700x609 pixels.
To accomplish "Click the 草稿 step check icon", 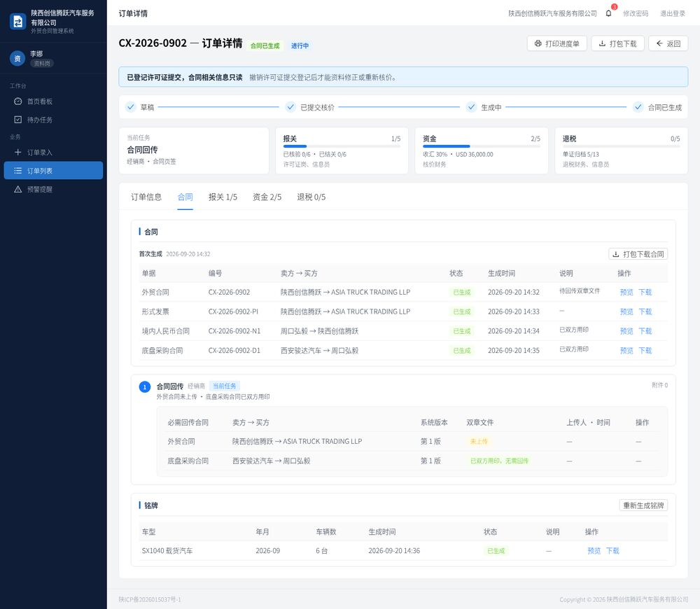I will (130, 107).
